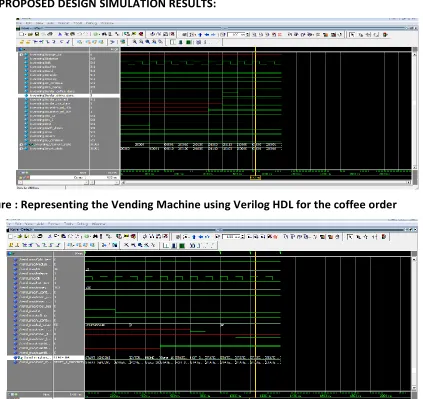Click top window vertical scrollbar down arrow
This screenshot has height=399, width=423.
point(415,167)
